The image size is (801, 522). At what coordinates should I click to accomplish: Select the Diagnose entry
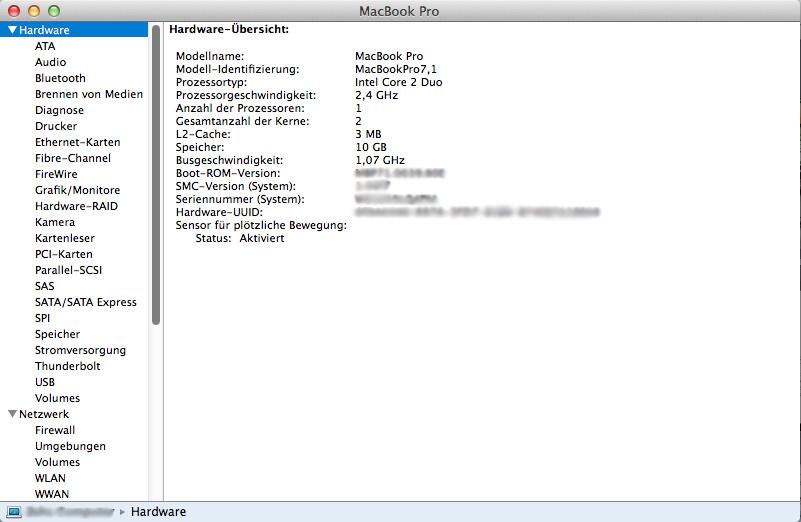pos(59,110)
